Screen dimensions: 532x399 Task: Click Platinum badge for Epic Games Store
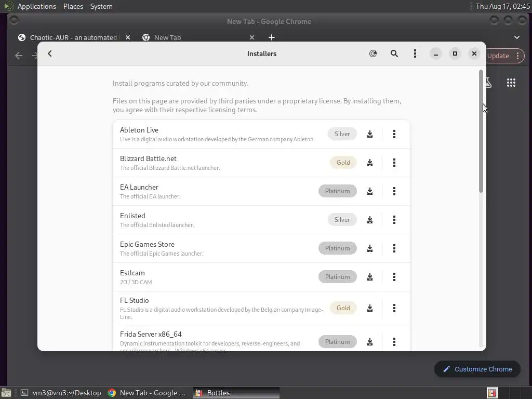pyautogui.click(x=337, y=248)
